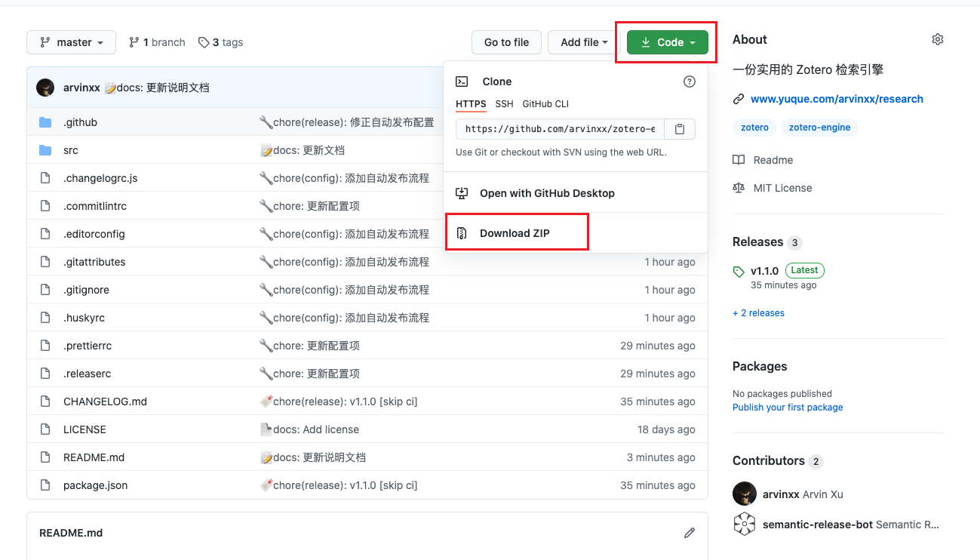Click the file icon beside CHANGELOG.md

(x=45, y=402)
